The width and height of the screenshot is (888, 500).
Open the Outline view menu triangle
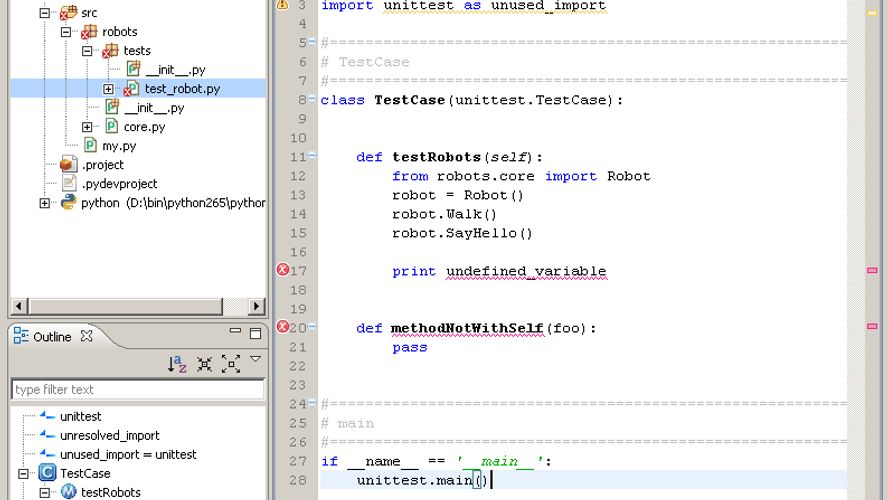click(x=255, y=360)
